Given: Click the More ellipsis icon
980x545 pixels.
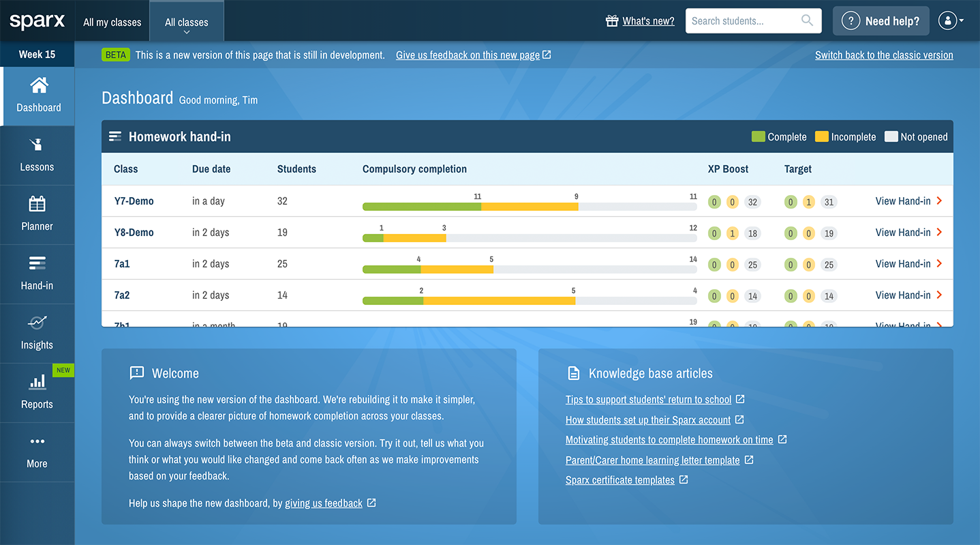Looking at the screenshot, I should 37,441.
